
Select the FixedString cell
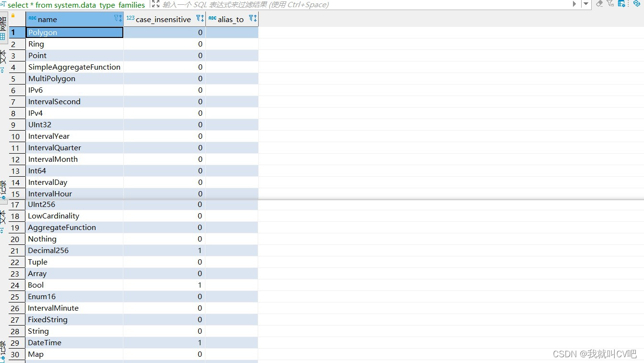75,320
